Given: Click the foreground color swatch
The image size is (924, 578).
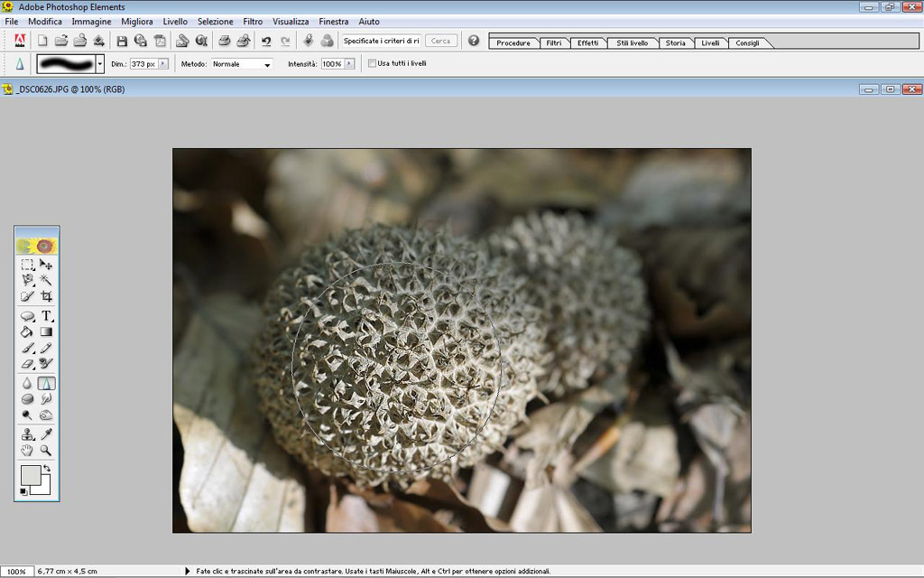Looking at the screenshot, I should pos(30,475).
